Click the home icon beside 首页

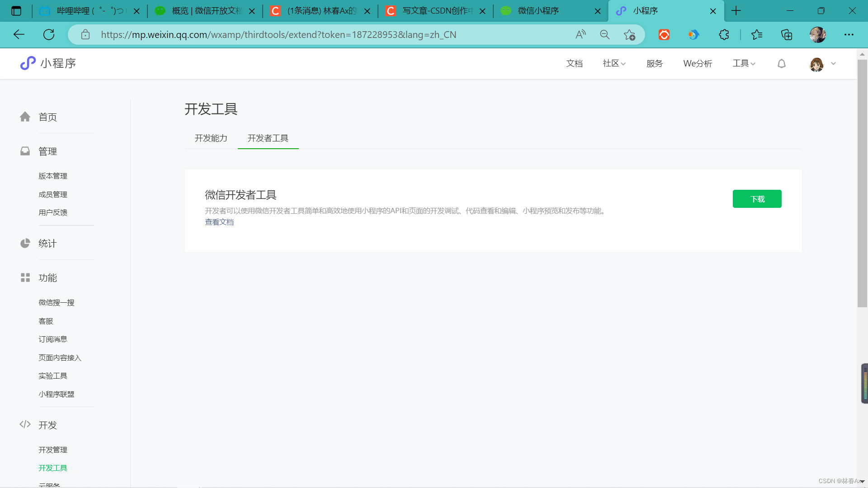pos(25,117)
